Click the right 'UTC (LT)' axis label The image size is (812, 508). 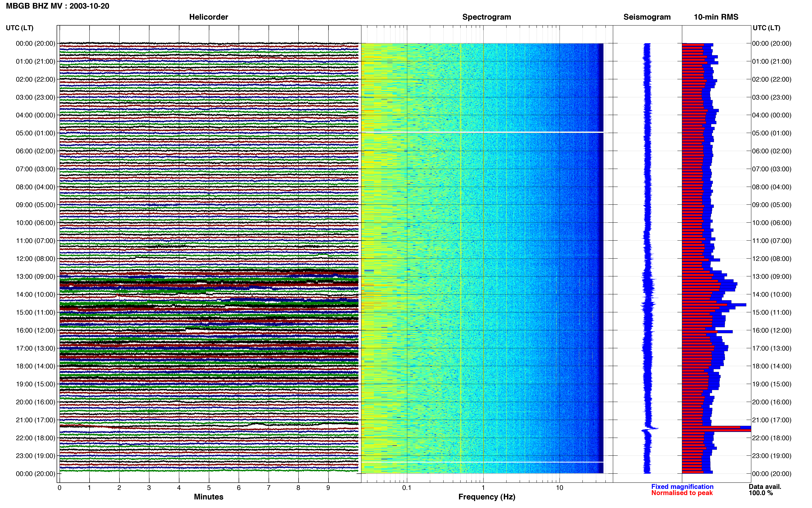pyautogui.click(x=766, y=28)
